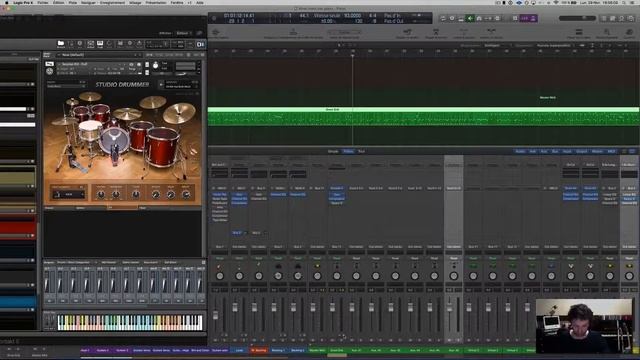This screenshot has height=360, width=640.
Task: Click volume fader on selected channel strip
Action: point(450,307)
